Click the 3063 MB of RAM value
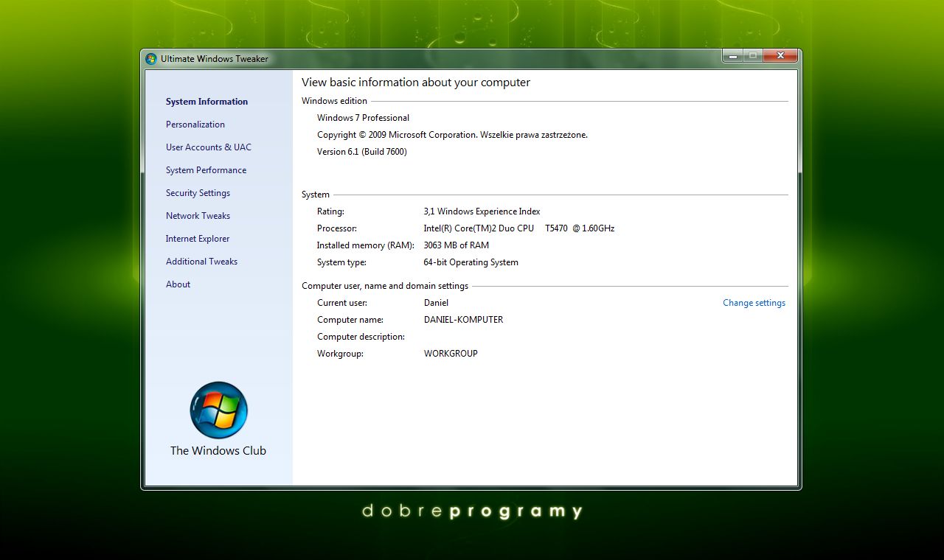Viewport: 944px width, 560px height. pos(456,245)
